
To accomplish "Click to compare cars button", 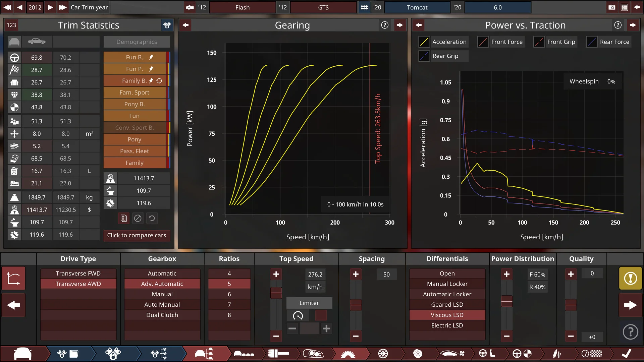I will click(137, 235).
